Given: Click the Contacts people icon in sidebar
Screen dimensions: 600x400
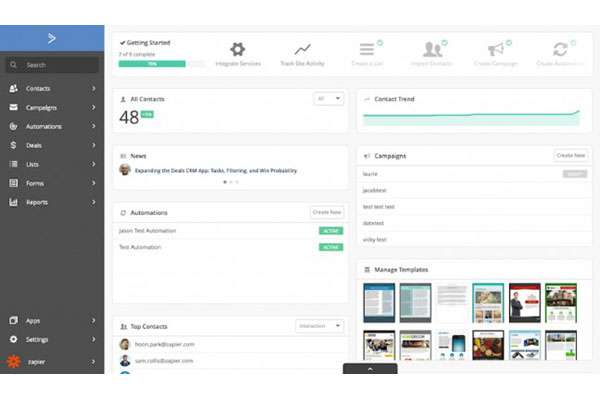Looking at the screenshot, I should tap(13, 88).
